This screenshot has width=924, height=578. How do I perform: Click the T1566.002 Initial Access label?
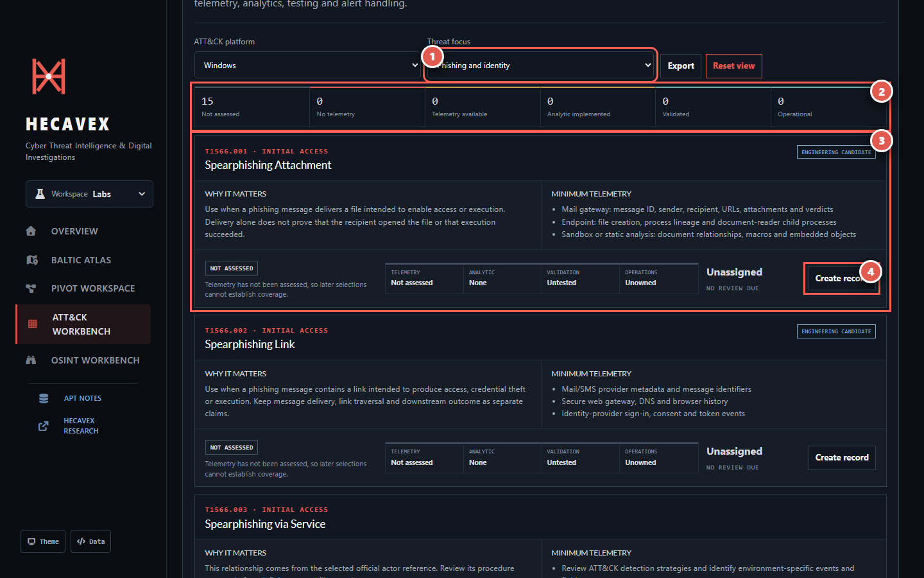266,331
